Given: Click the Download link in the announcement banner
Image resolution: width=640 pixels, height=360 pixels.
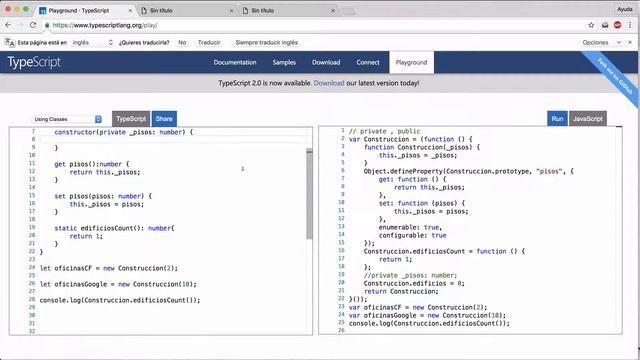Looking at the screenshot, I should (x=329, y=83).
